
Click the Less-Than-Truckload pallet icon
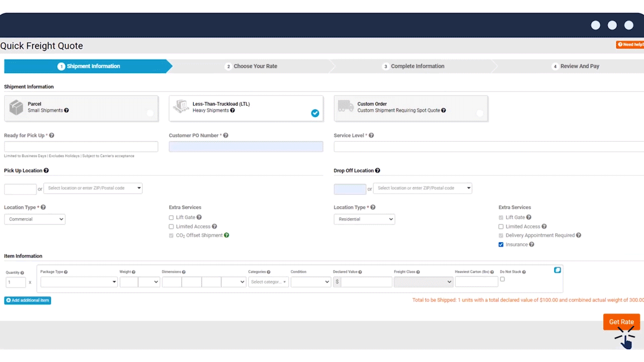click(x=181, y=106)
